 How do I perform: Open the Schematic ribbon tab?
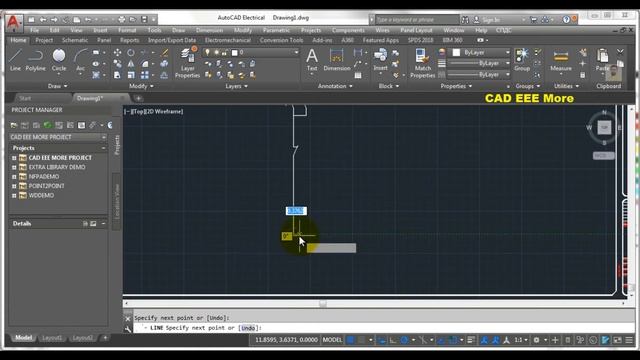pyautogui.click(x=75, y=40)
